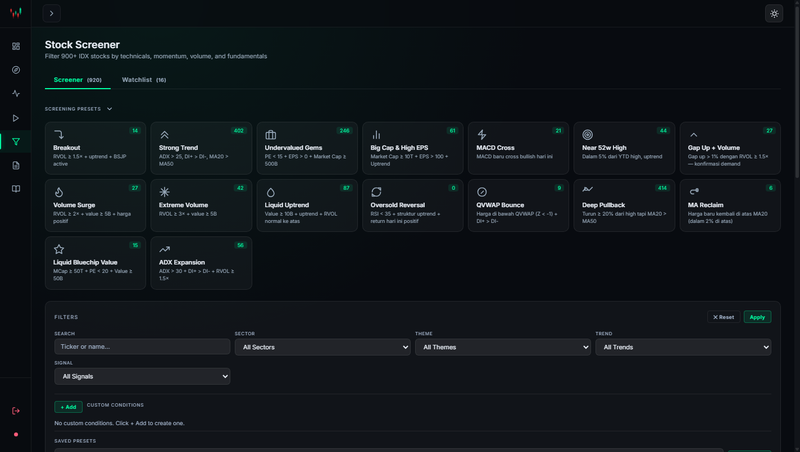Click the Oversold Reversal preset title
The height and width of the screenshot is (452, 800).
click(397, 205)
